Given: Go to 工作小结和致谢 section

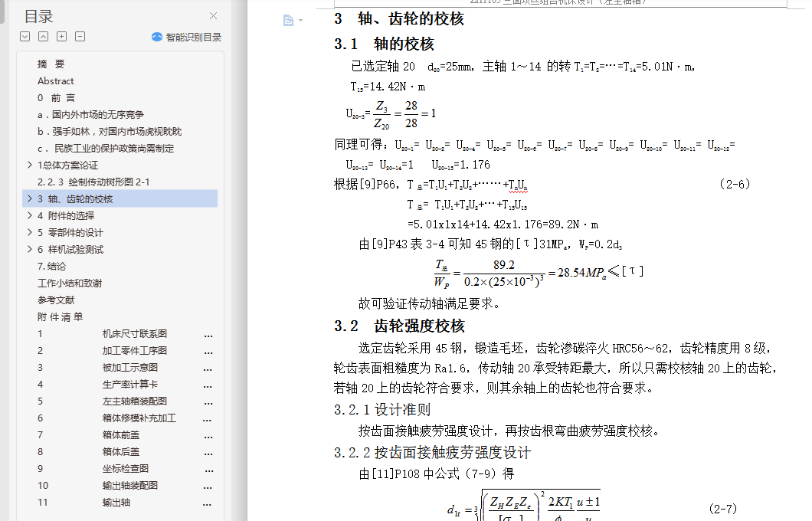Looking at the screenshot, I should click(70, 283).
